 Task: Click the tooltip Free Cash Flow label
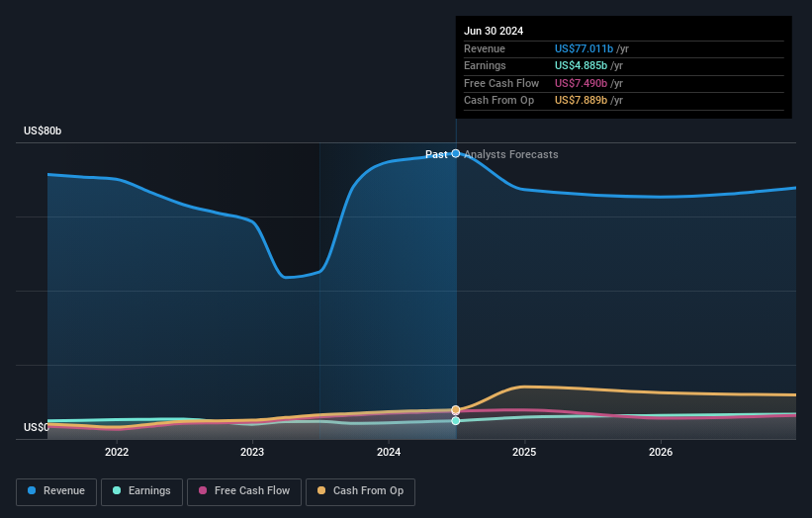click(x=501, y=83)
